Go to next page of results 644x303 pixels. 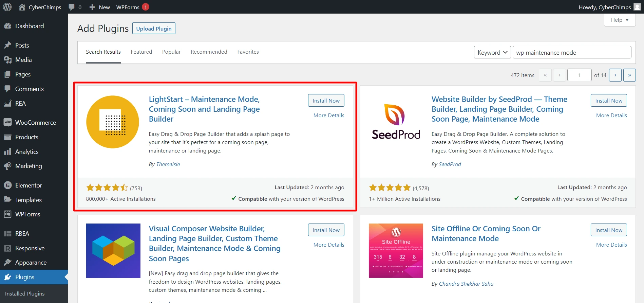point(615,75)
